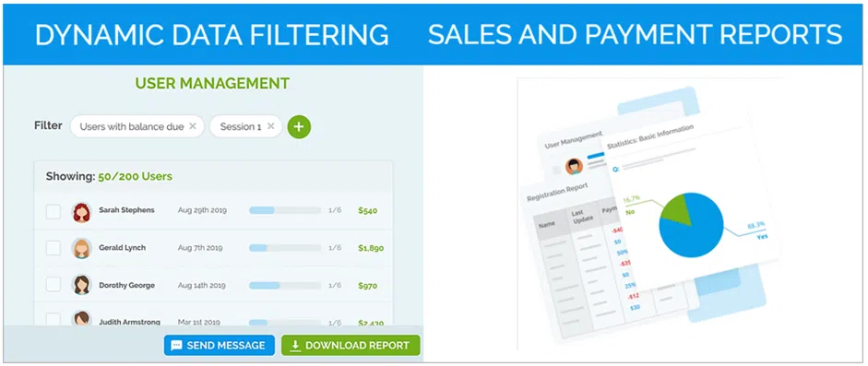The image size is (868, 366).
Task: Open Judith Armstrong's avatar
Action: tap(82, 318)
